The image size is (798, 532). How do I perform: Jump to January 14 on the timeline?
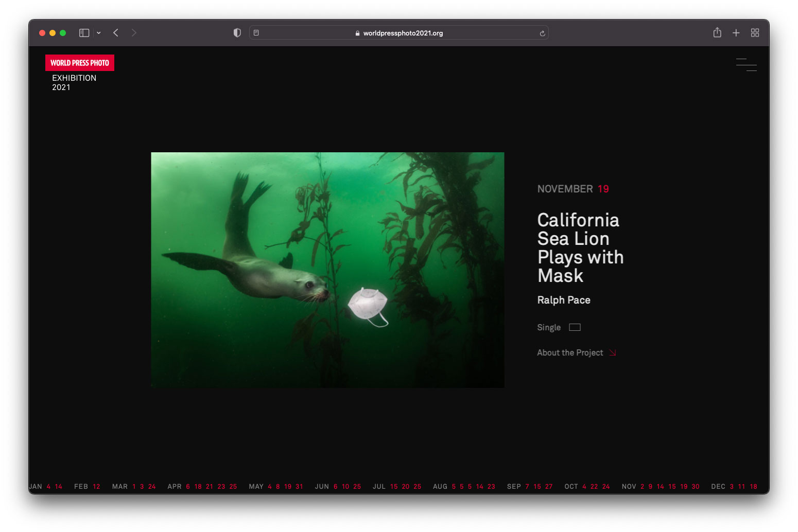(59, 486)
